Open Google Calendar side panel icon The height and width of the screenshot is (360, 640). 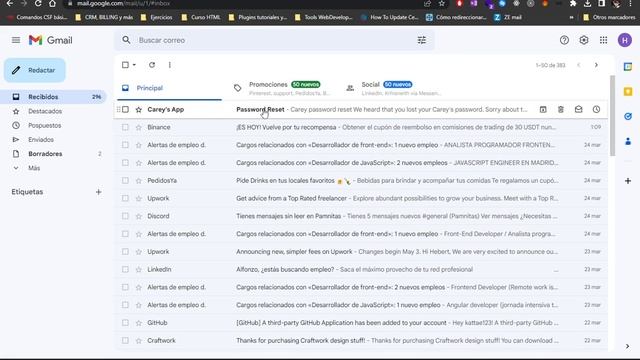point(628,67)
